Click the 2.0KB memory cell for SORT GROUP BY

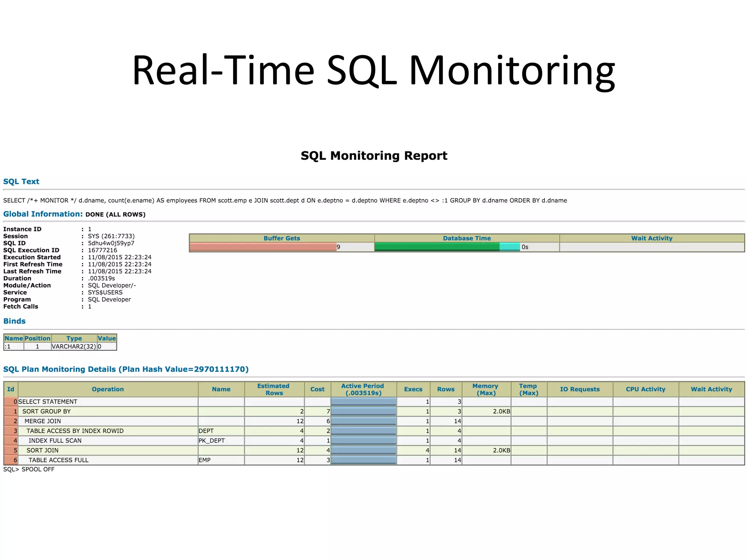pyautogui.click(x=486, y=411)
